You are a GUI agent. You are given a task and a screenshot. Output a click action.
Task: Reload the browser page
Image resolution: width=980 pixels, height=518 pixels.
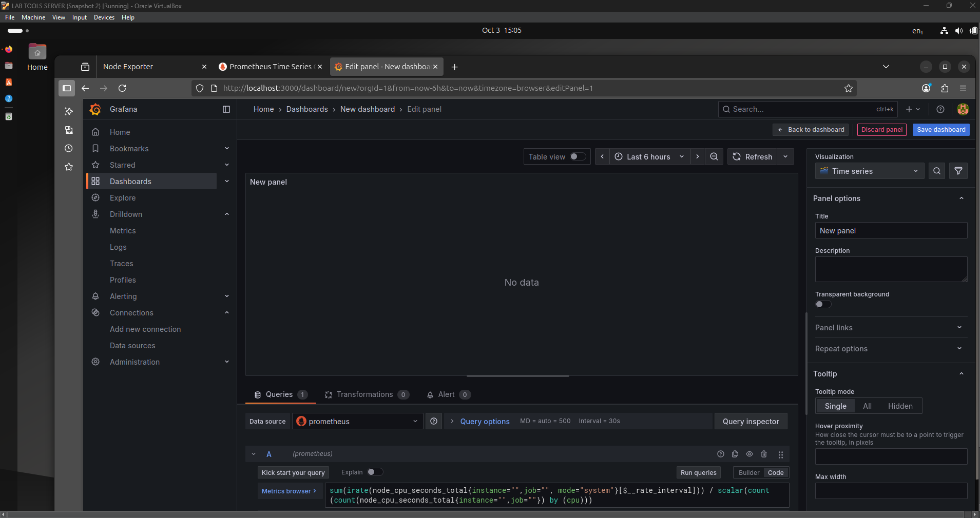[122, 88]
